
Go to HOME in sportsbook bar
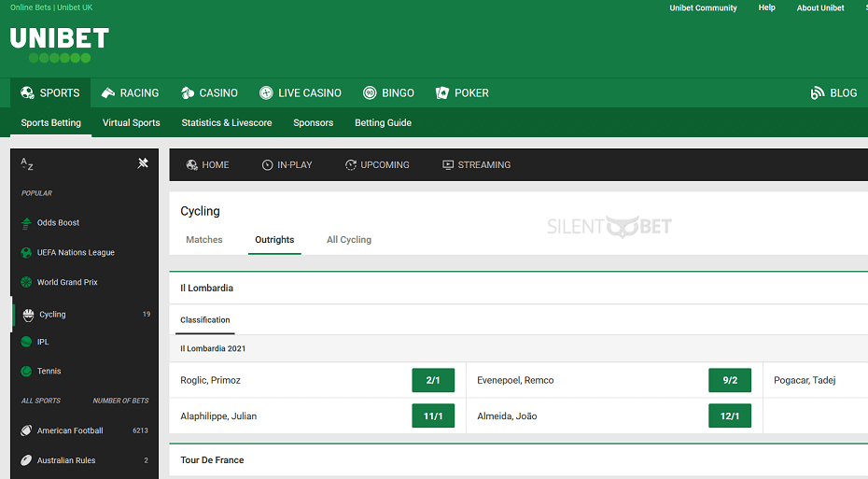(207, 165)
